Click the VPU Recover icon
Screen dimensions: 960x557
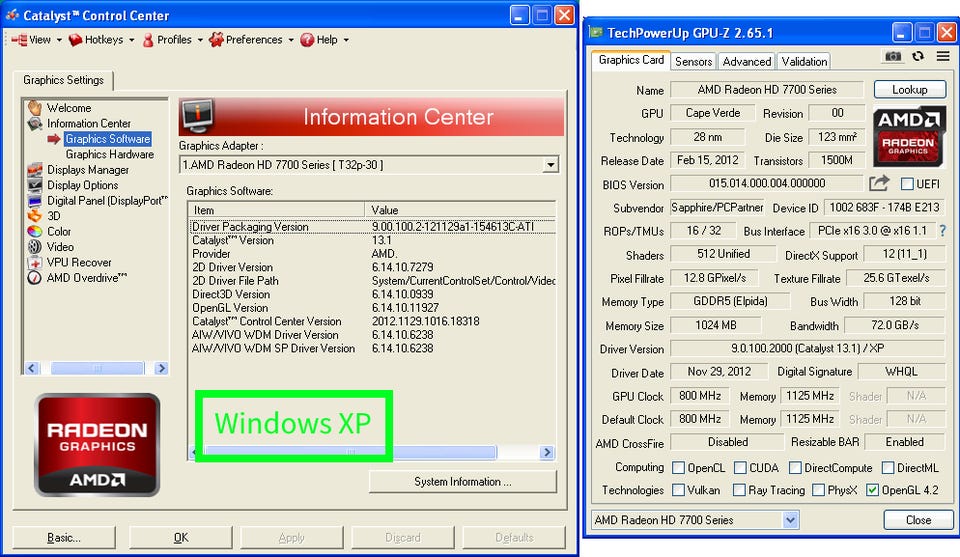(35, 262)
